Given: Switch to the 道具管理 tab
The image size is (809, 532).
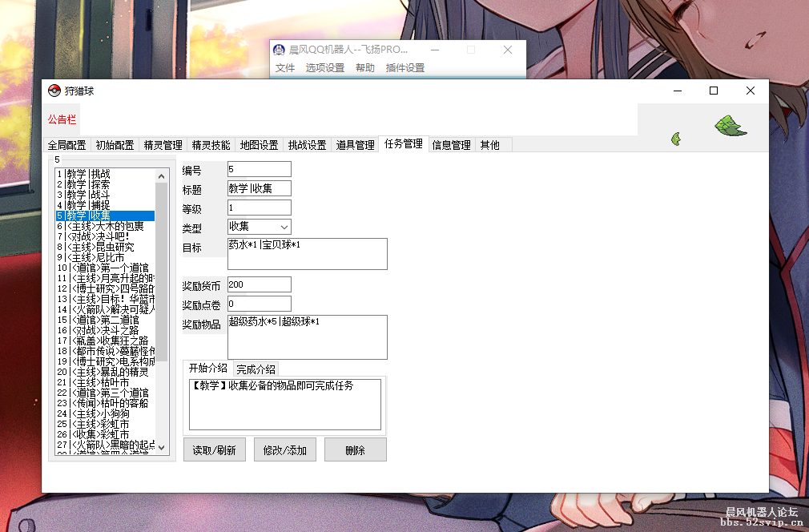Looking at the screenshot, I should click(355, 145).
